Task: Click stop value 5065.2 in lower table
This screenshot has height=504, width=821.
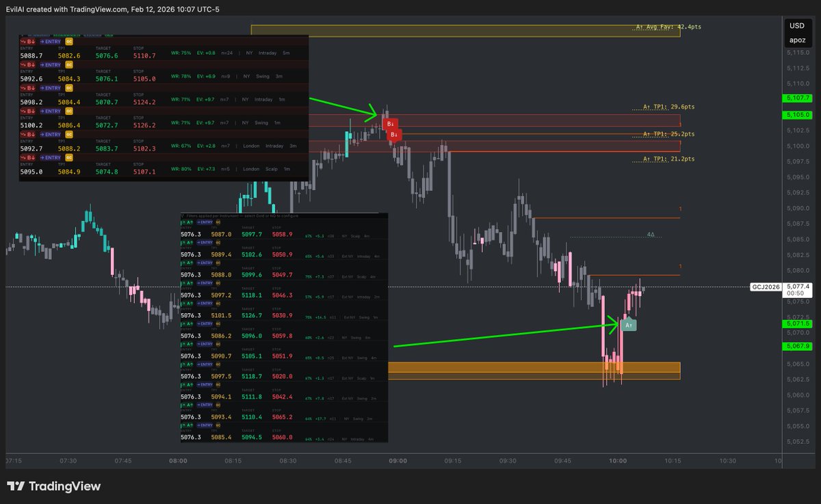Action: click(x=282, y=417)
